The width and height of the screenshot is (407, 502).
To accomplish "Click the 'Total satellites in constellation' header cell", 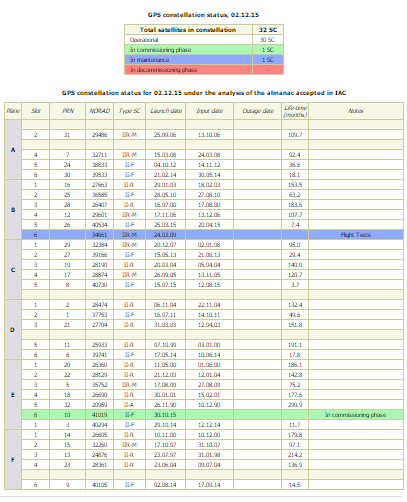I will pos(188,30).
